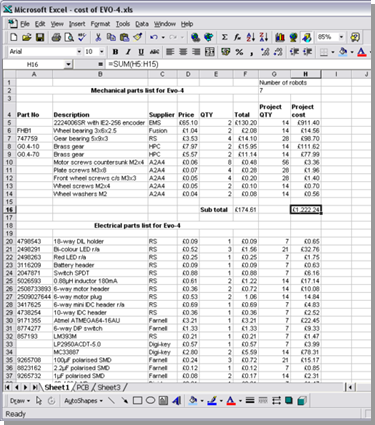Select the Arrow drawing tool
The height and width of the screenshot is (425, 375).
[124, 401]
